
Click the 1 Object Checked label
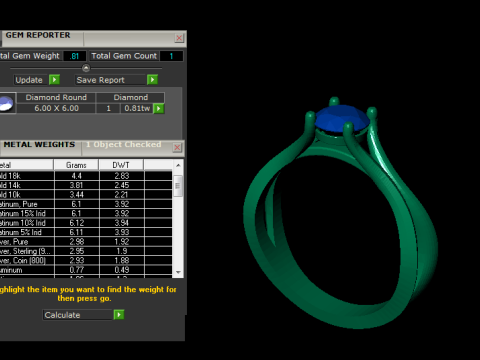(124, 144)
